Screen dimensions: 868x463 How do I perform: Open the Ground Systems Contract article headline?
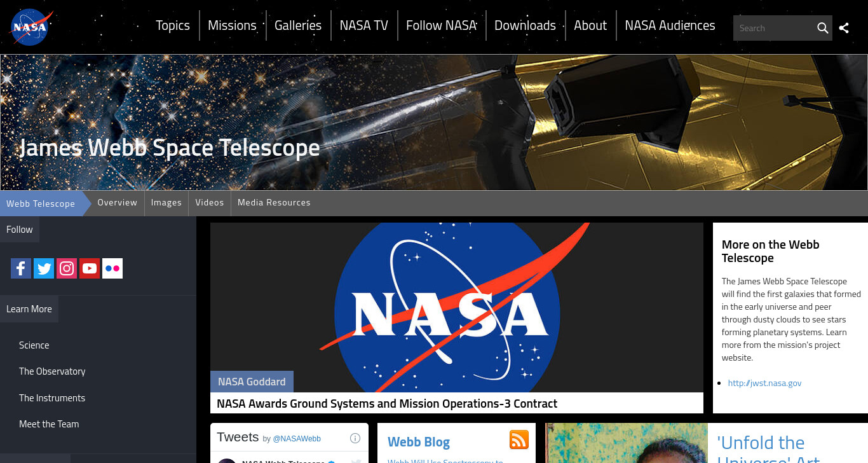[387, 403]
